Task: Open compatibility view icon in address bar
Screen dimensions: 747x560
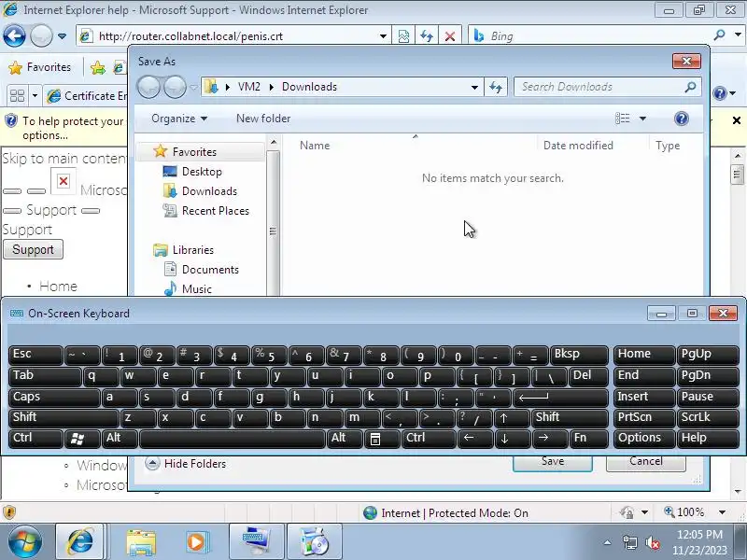Action: coord(403,36)
